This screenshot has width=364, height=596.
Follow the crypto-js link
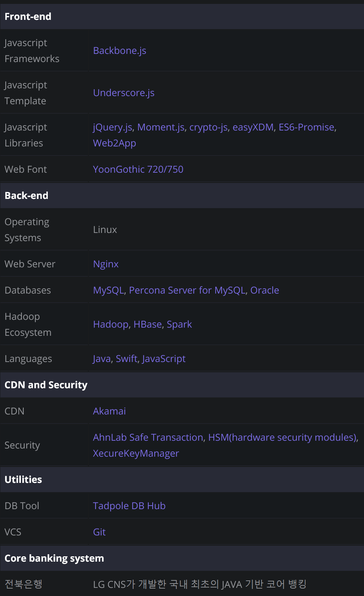click(209, 127)
